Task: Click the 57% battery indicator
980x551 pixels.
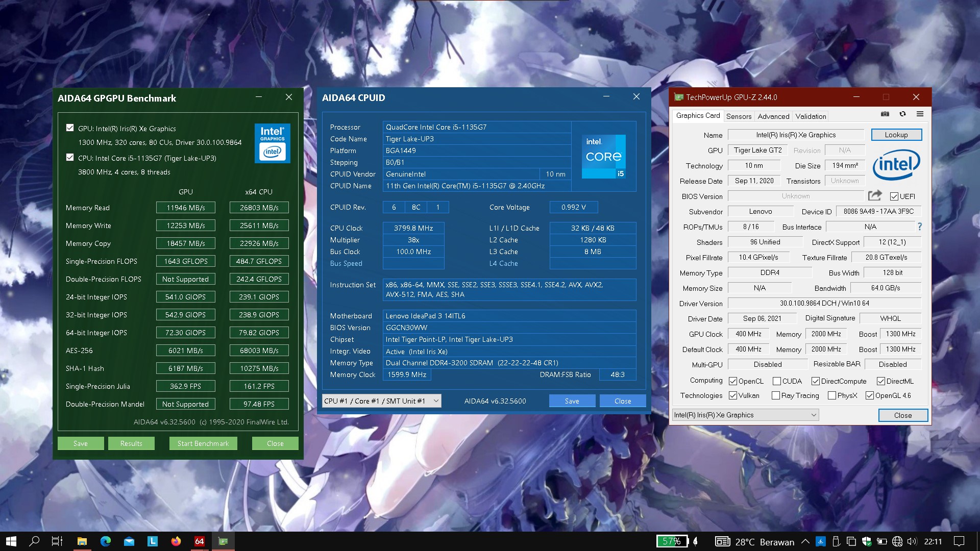Action: 672,541
